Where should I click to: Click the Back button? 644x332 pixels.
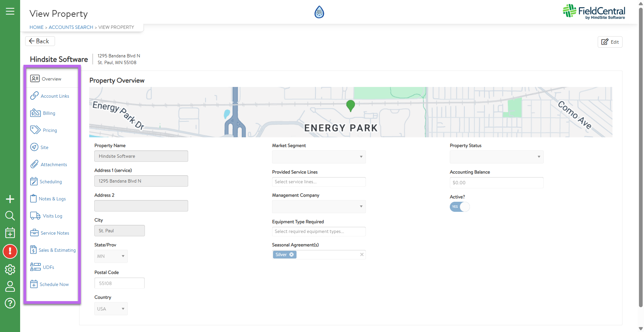(40, 41)
